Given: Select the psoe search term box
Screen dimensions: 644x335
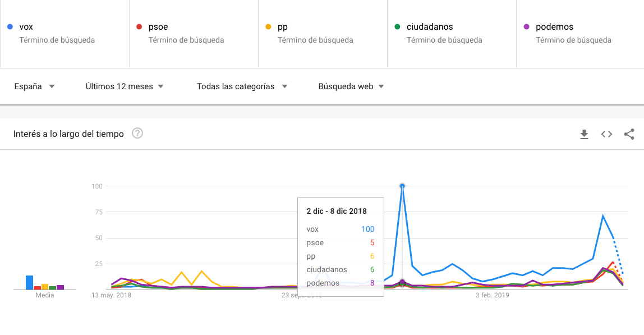Looking at the screenshot, I should [x=194, y=34].
